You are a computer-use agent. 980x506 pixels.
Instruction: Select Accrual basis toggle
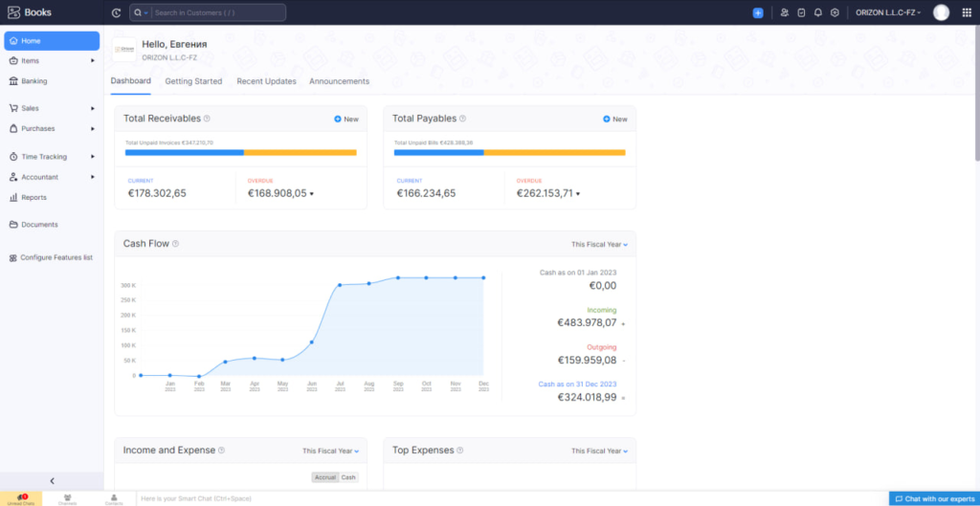[x=325, y=477]
